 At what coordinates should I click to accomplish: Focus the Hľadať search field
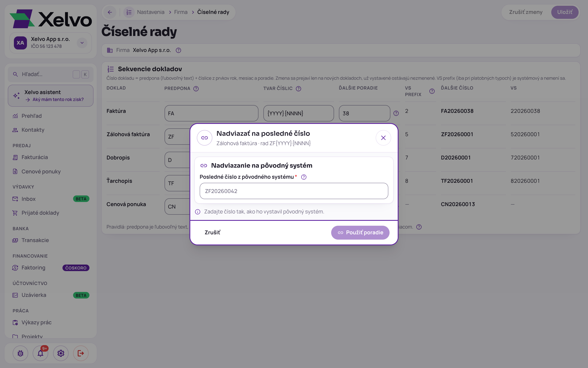tap(51, 74)
